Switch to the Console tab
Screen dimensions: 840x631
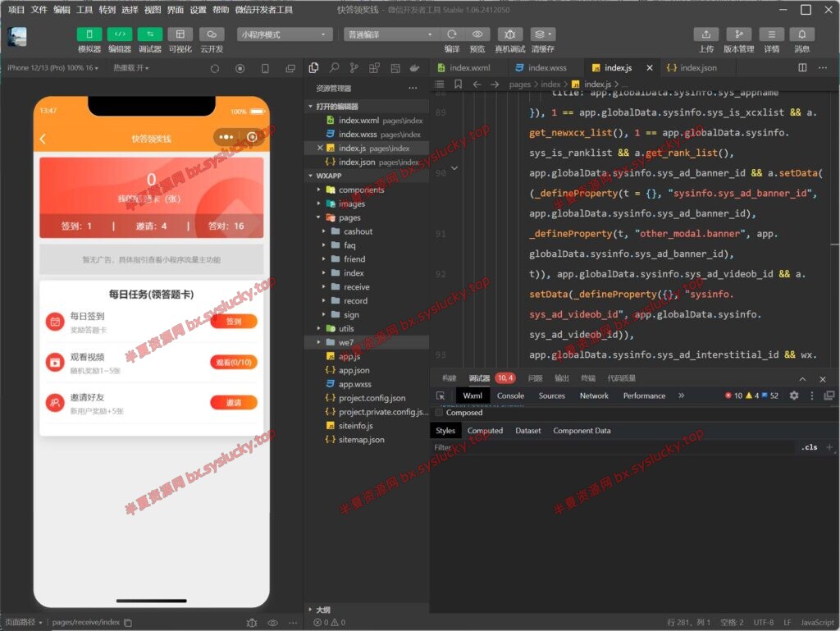tap(510, 396)
